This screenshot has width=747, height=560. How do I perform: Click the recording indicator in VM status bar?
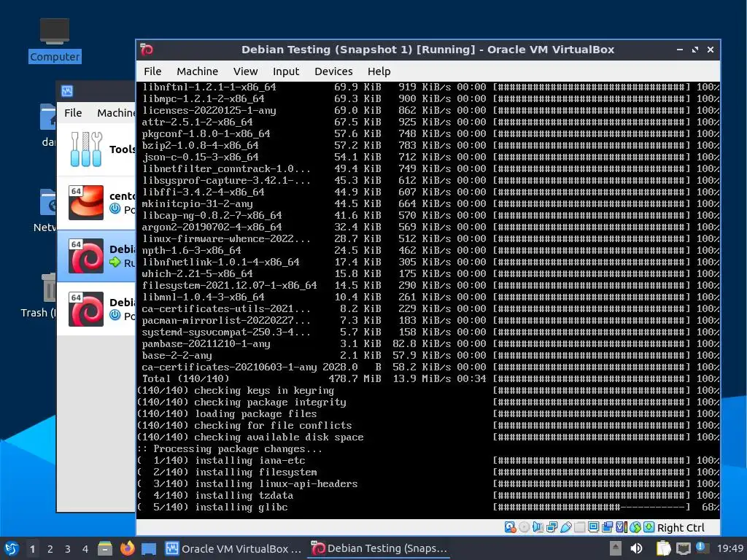pyautogui.click(x=608, y=527)
